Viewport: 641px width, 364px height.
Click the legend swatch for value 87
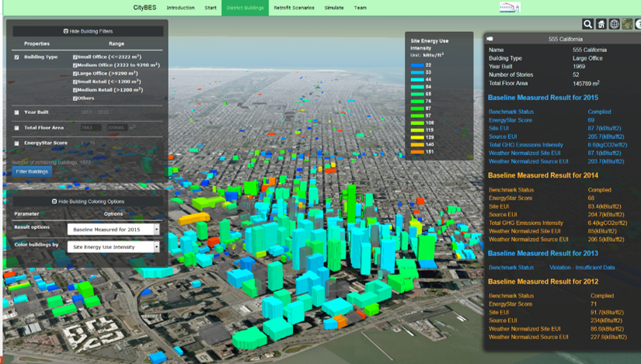417,108
